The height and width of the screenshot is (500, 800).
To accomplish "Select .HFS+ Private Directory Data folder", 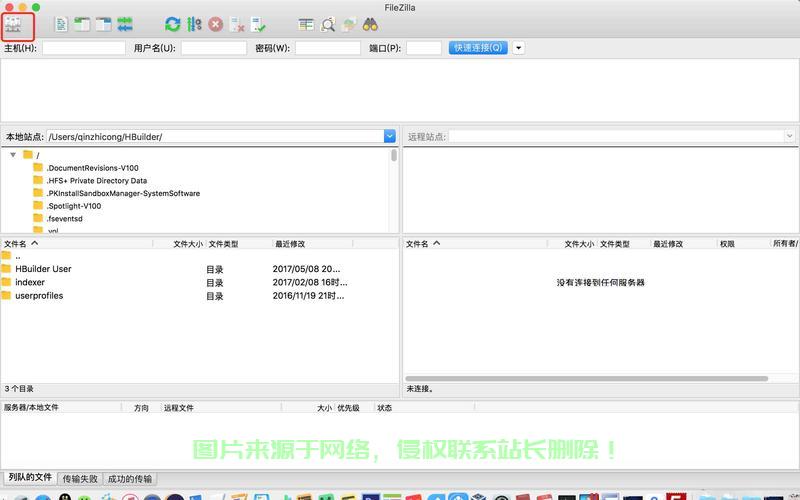I will coord(90,180).
